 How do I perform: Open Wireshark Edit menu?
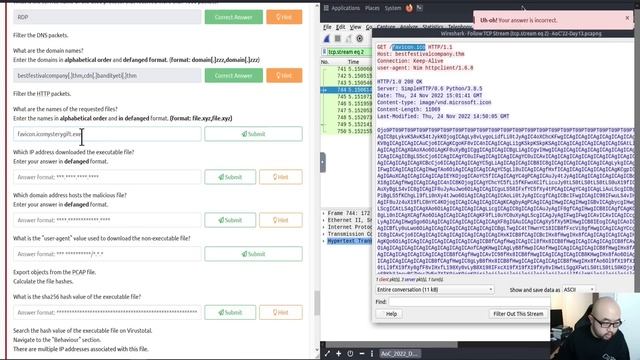[340, 27]
